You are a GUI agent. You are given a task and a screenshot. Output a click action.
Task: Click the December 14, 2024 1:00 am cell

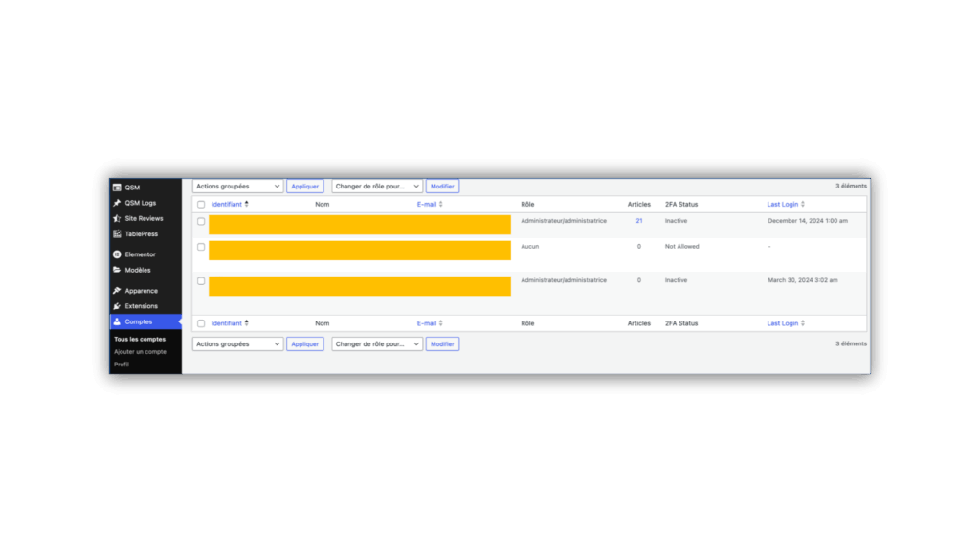(808, 221)
